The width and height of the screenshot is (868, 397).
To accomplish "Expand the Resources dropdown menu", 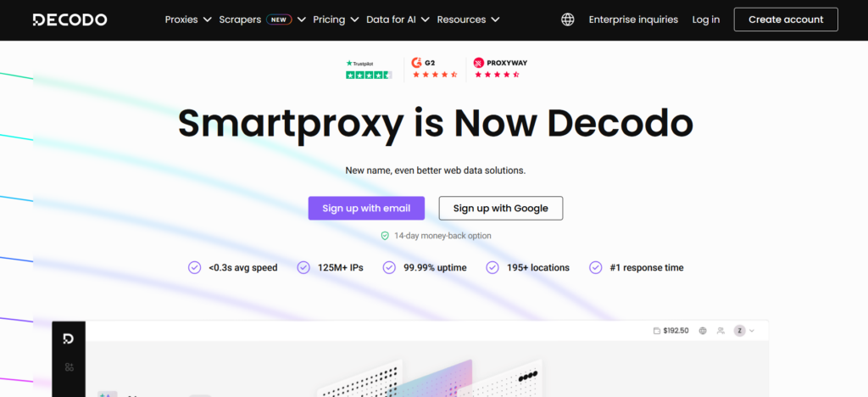I will pyautogui.click(x=468, y=20).
